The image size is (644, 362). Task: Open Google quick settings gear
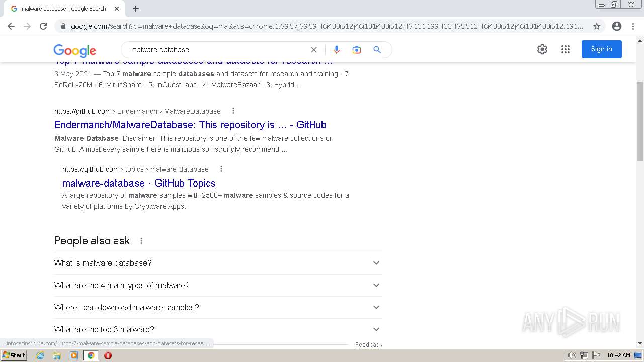point(542,49)
